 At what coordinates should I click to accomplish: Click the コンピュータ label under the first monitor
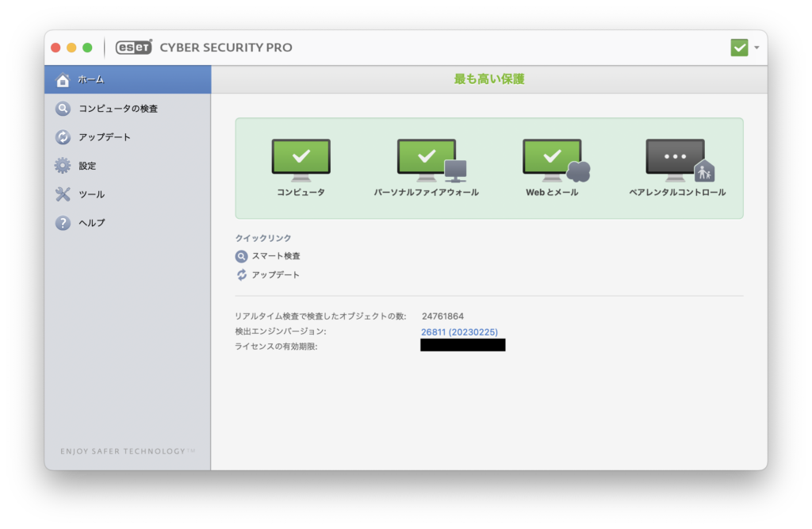[x=301, y=192]
